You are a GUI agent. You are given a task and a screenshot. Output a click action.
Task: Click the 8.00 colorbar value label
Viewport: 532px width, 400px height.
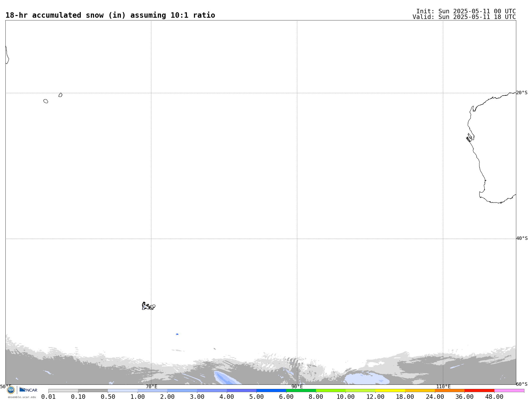pos(316,397)
